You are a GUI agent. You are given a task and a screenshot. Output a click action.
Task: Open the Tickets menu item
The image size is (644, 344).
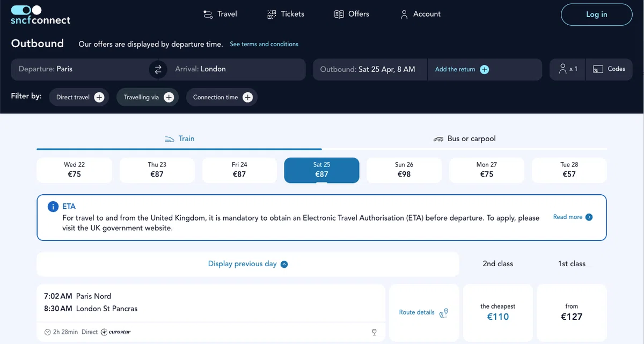(x=286, y=14)
